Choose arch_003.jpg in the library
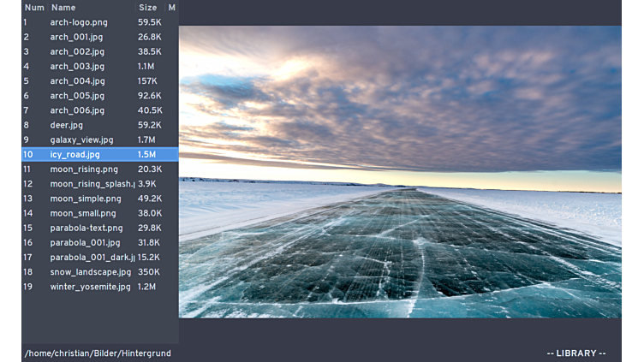 (x=76, y=66)
